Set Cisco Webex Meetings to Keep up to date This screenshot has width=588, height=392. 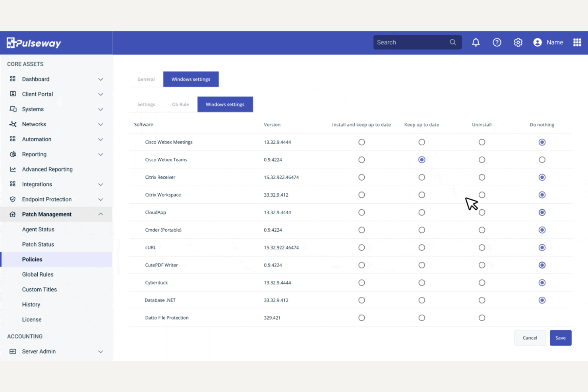pyautogui.click(x=422, y=142)
